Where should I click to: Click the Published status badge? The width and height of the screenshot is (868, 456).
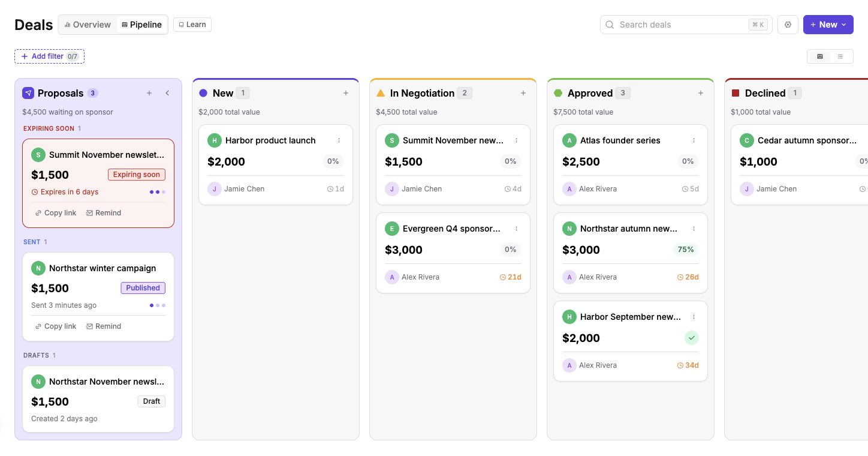143,288
